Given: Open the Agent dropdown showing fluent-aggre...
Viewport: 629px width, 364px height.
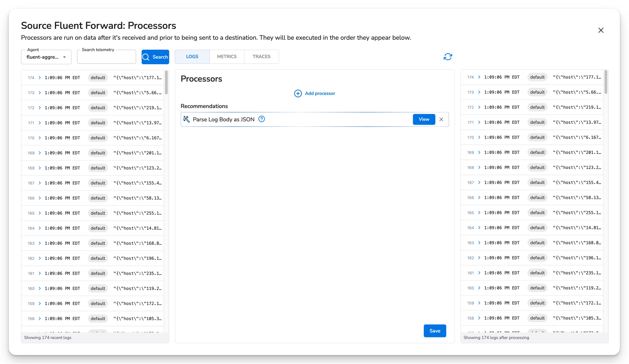Looking at the screenshot, I should pos(46,57).
